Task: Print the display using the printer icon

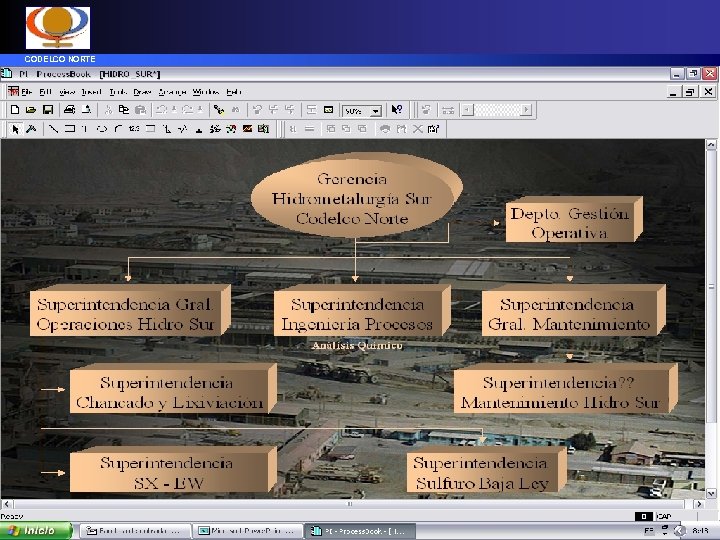Action: coord(69,109)
